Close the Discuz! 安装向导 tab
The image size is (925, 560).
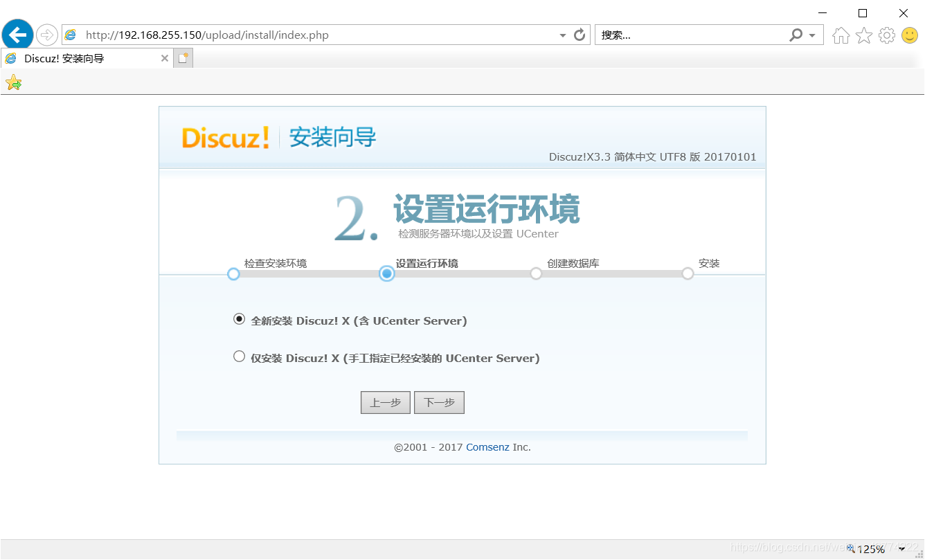point(164,59)
